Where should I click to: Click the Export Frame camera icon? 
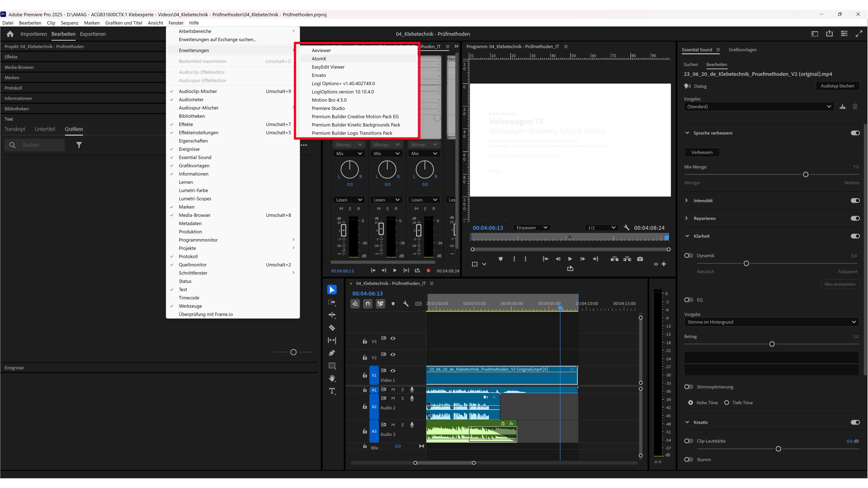(x=640, y=259)
